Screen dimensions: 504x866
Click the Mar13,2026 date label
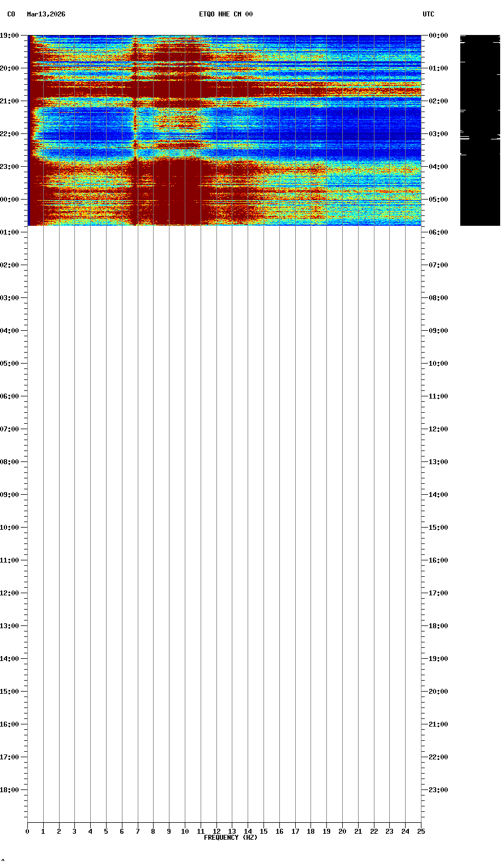[46, 14]
